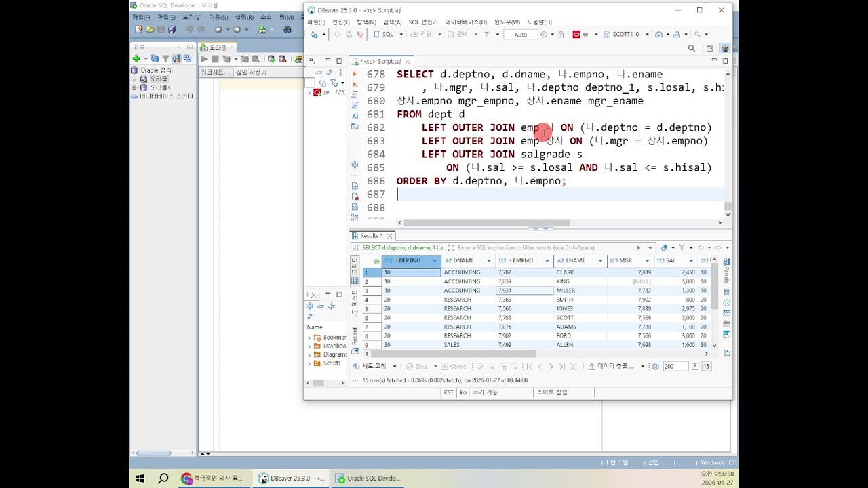The height and width of the screenshot is (488, 868).
Task: Click the horizontal scrollbar of the results grid
Action: coord(454,354)
